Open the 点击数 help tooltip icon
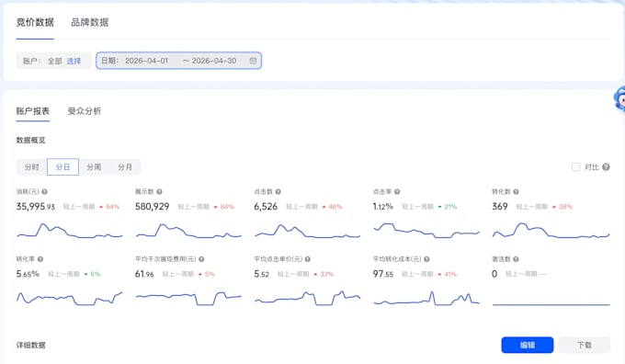 tap(278, 192)
